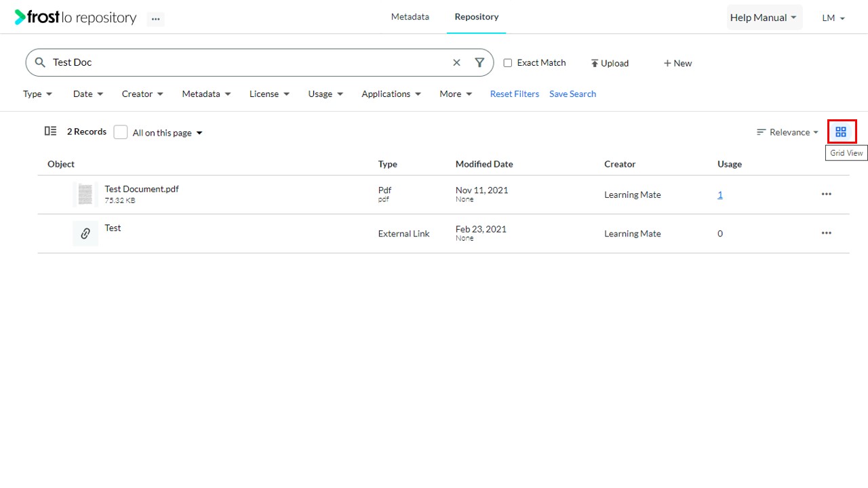Click the Save Search link
The image size is (868, 488).
(x=572, y=94)
